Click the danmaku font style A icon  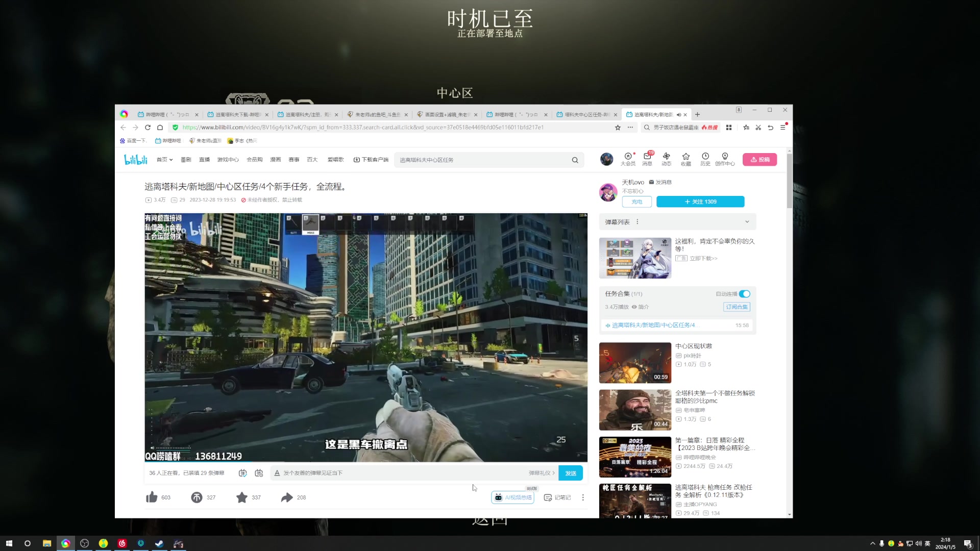(x=277, y=473)
